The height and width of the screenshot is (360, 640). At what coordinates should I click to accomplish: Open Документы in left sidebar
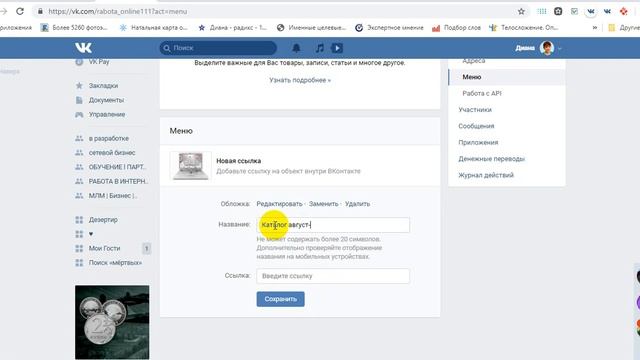(x=106, y=100)
